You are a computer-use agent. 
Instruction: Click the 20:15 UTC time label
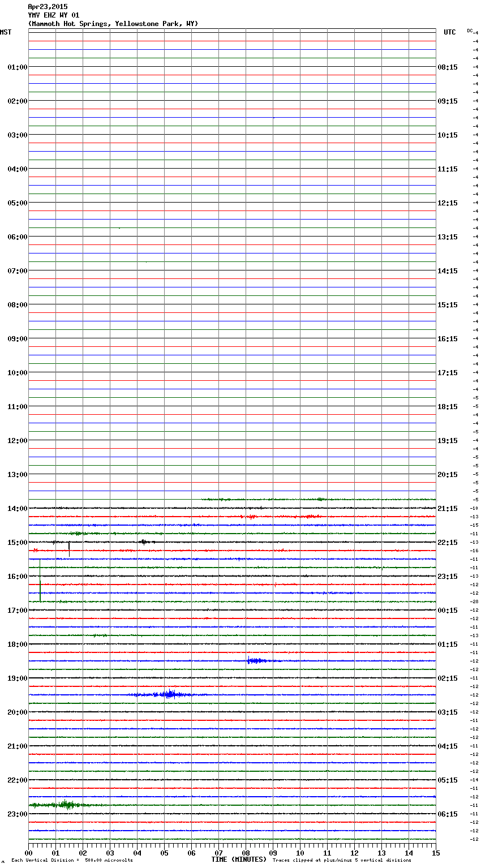pyautogui.click(x=448, y=475)
